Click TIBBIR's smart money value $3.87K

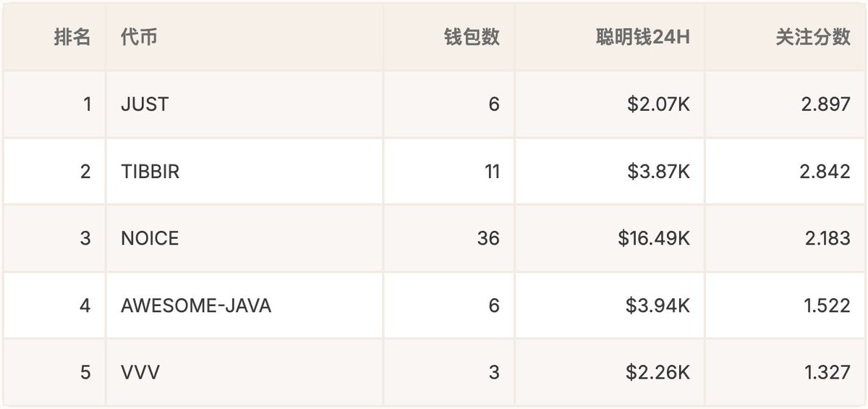coord(658,172)
